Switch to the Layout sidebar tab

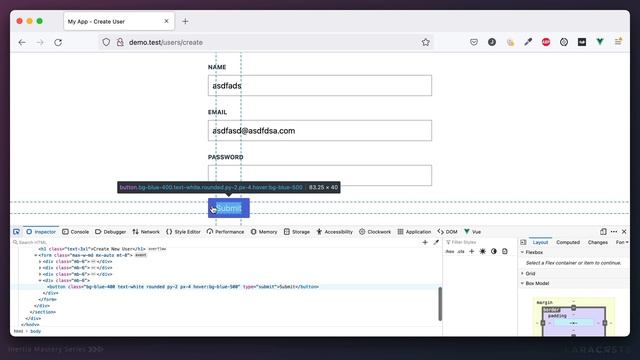click(x=540, y=242)
